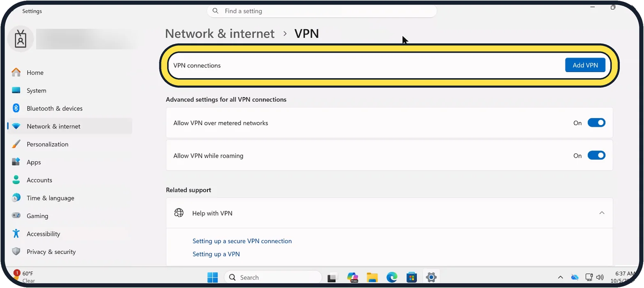Click the OneDrive cloud tray icon

[575, 277]
